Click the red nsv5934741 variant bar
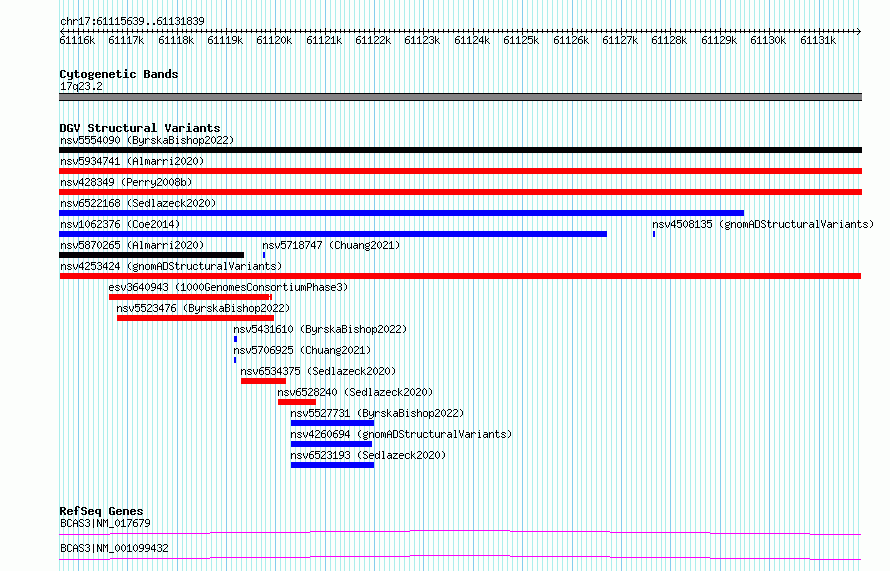 tap(460, 171)
